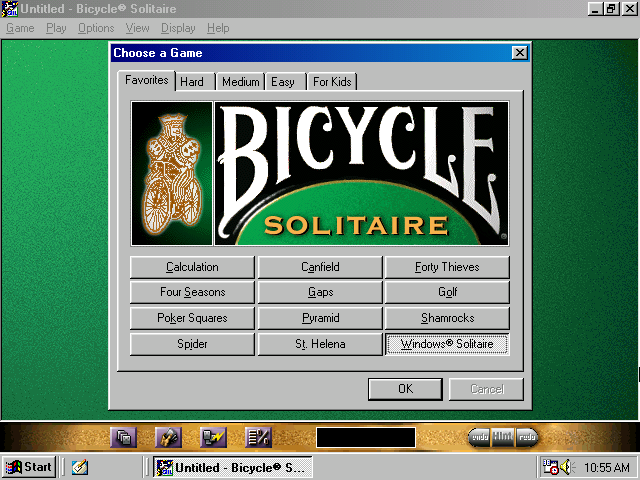Choose the Gaps game
The height and width of the screenshot is (480, 640).
(320, 292)
